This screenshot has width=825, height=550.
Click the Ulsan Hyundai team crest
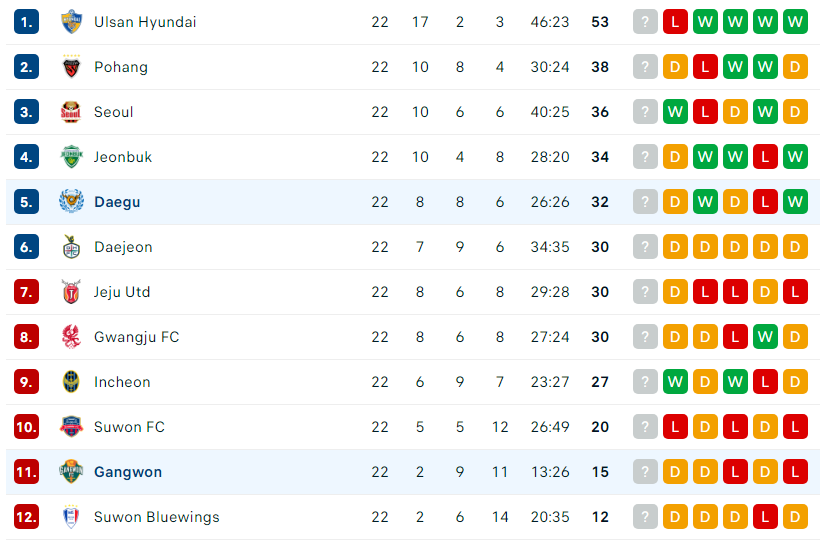point(71,22)
